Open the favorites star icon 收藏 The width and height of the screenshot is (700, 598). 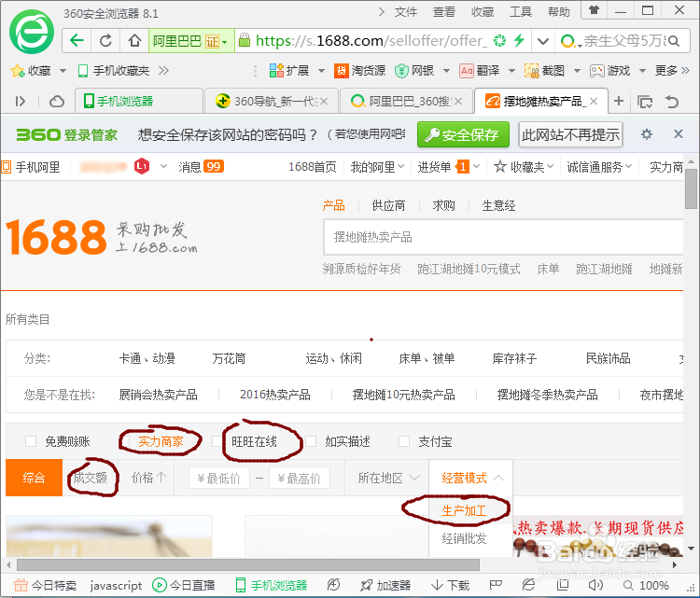click(18, 71)
